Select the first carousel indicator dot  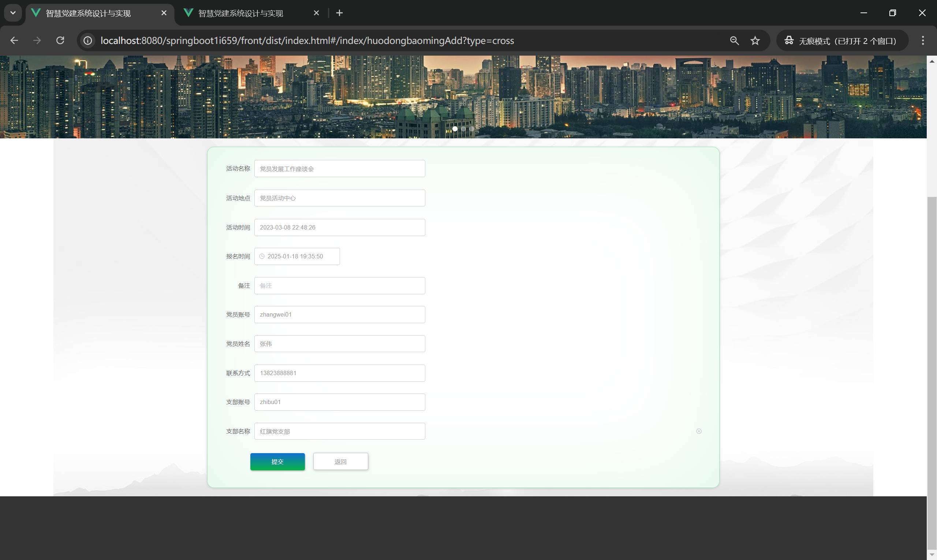click(455, 129)
